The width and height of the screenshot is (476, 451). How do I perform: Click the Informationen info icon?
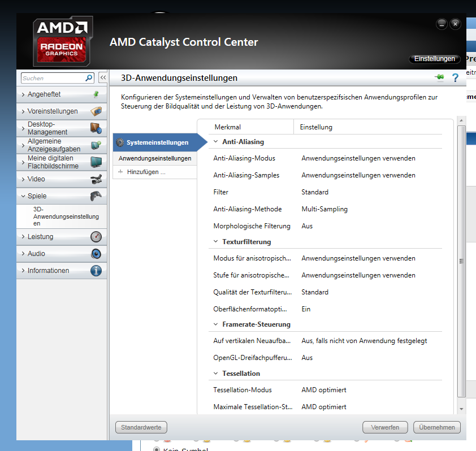pos(96,271)
